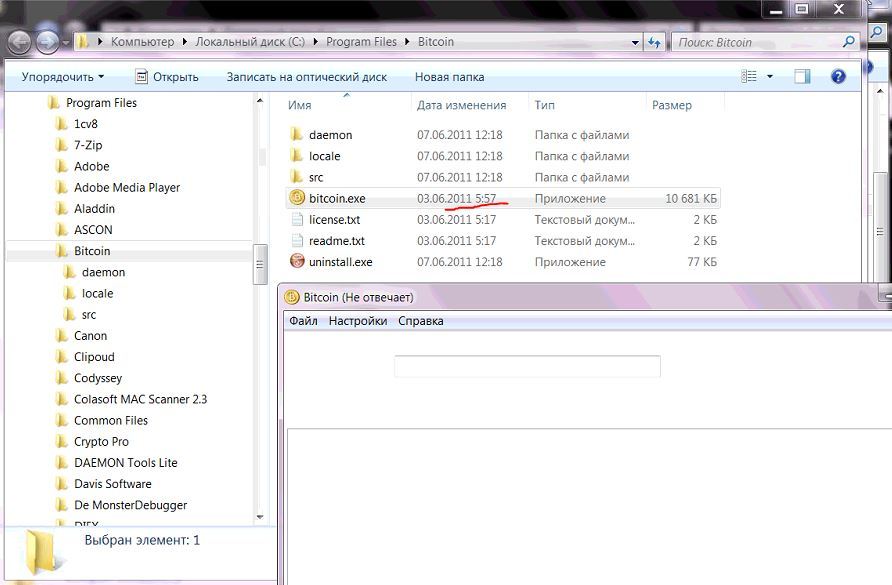Open 'Файл' menu in Bitcoin window

click(303, 321)
